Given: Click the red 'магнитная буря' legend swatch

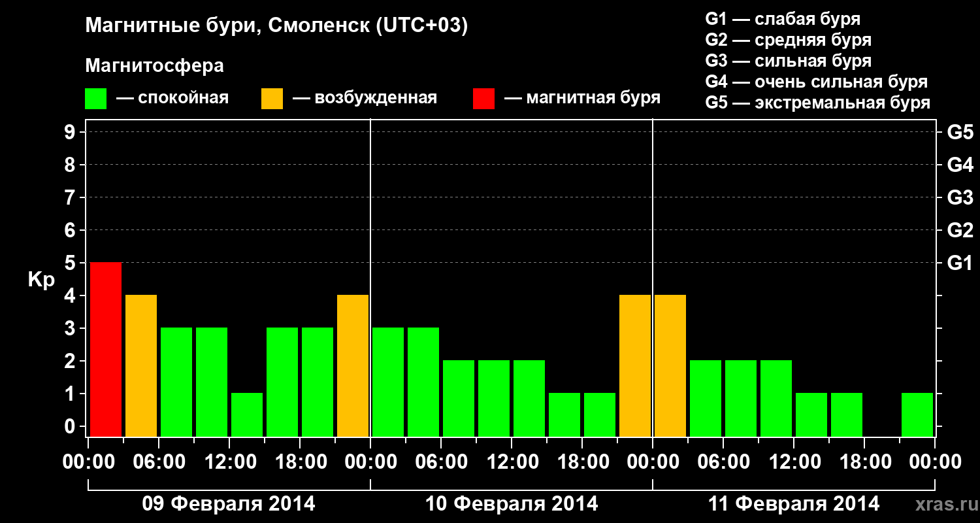Looking at the screenshot, I should point(484,99).
